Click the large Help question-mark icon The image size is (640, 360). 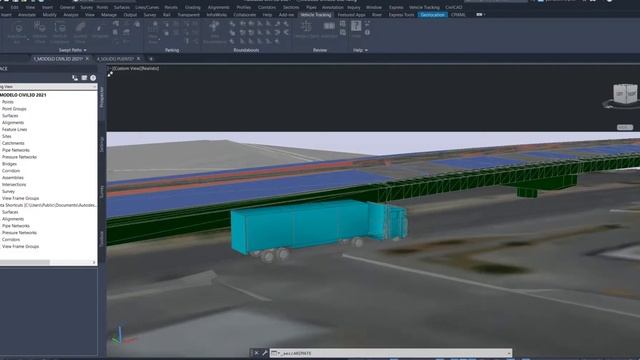point(356,27)
